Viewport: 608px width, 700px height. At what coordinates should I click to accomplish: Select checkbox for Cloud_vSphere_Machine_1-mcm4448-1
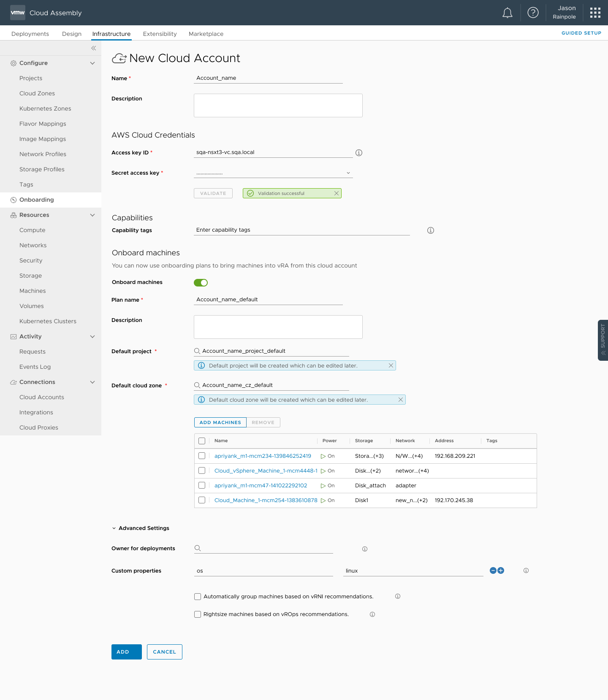click(x=202, y=470)
